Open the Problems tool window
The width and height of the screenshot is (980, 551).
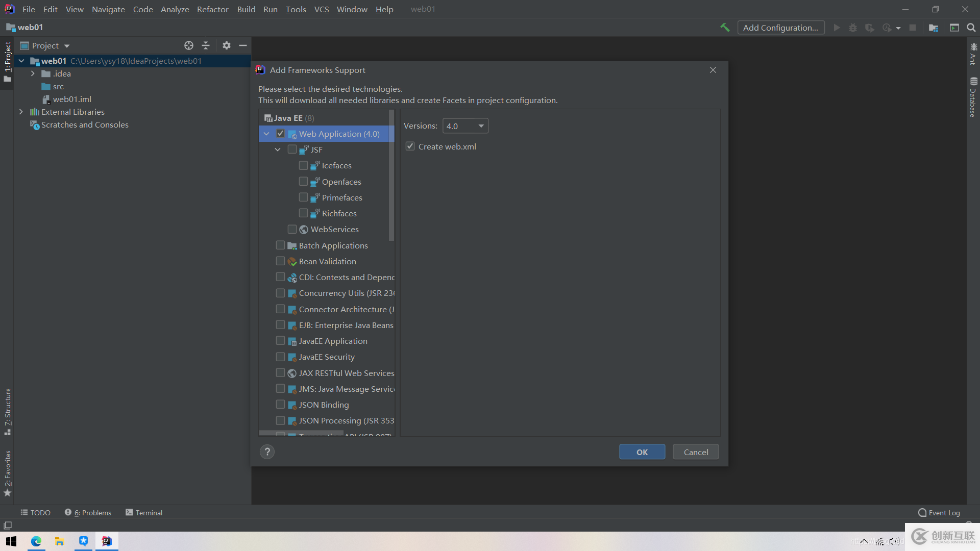88,513
